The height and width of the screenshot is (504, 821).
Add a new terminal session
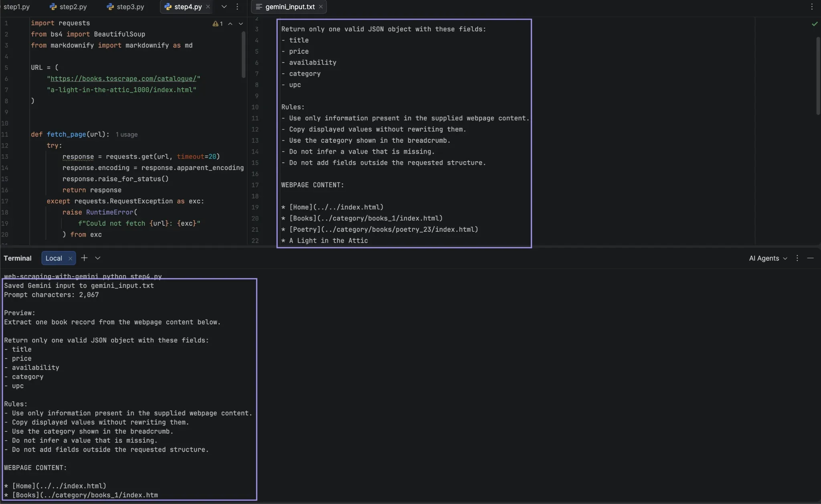point(84,258)
